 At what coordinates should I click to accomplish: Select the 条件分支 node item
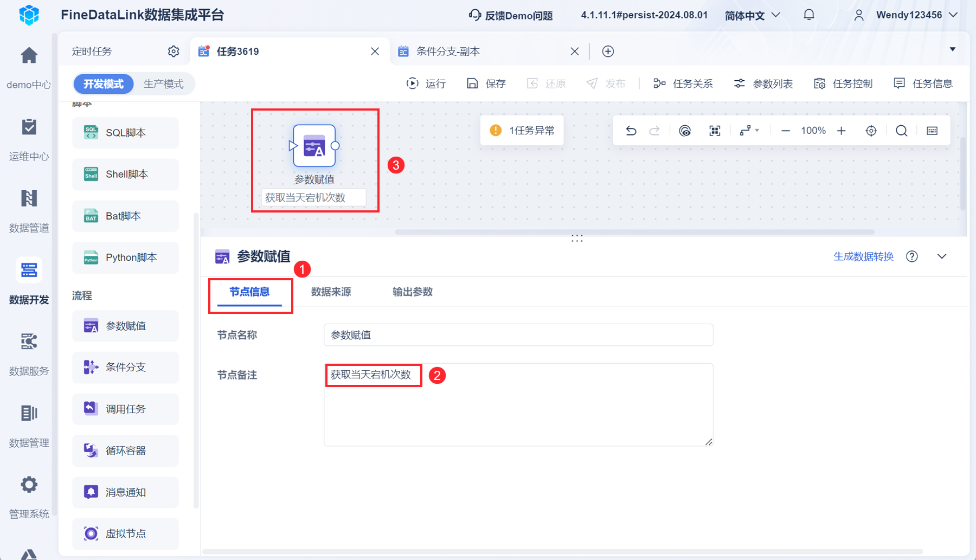(125, 368)
